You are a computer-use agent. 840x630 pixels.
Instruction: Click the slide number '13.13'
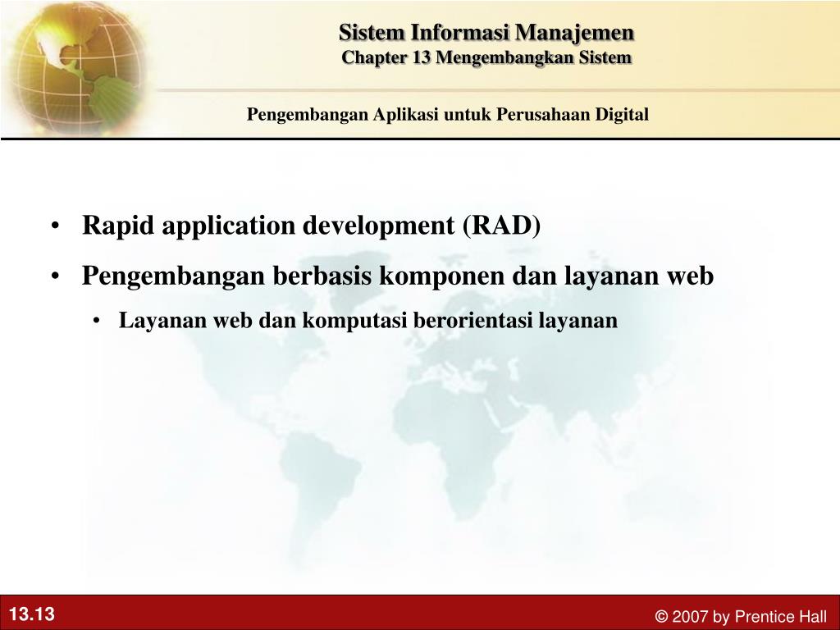pyautogui.click(x=32, y=614)
